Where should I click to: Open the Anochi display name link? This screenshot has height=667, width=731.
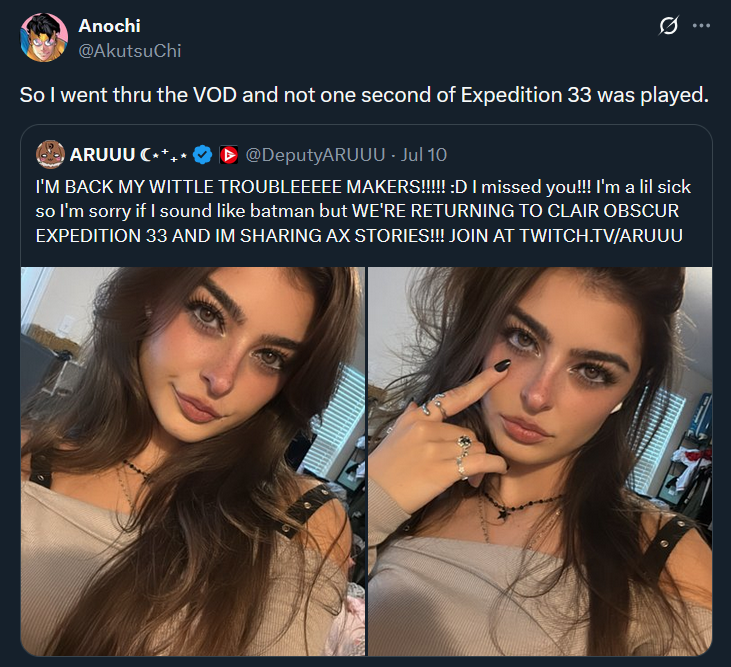(109, 26)
